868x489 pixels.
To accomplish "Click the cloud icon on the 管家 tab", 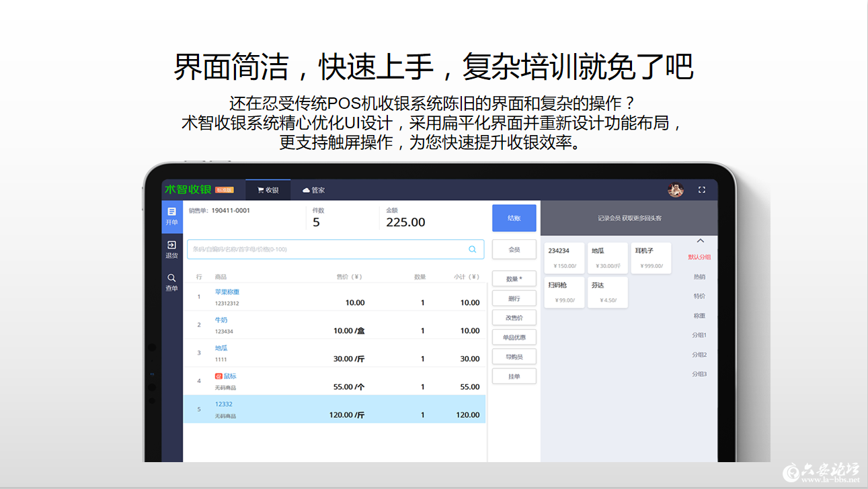I will (306, 190).
